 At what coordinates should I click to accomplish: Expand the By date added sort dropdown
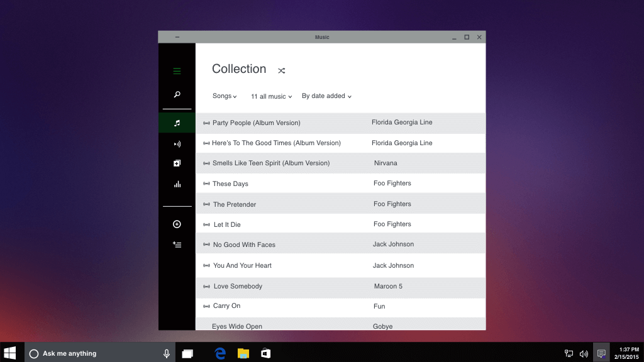pos(326,96)
